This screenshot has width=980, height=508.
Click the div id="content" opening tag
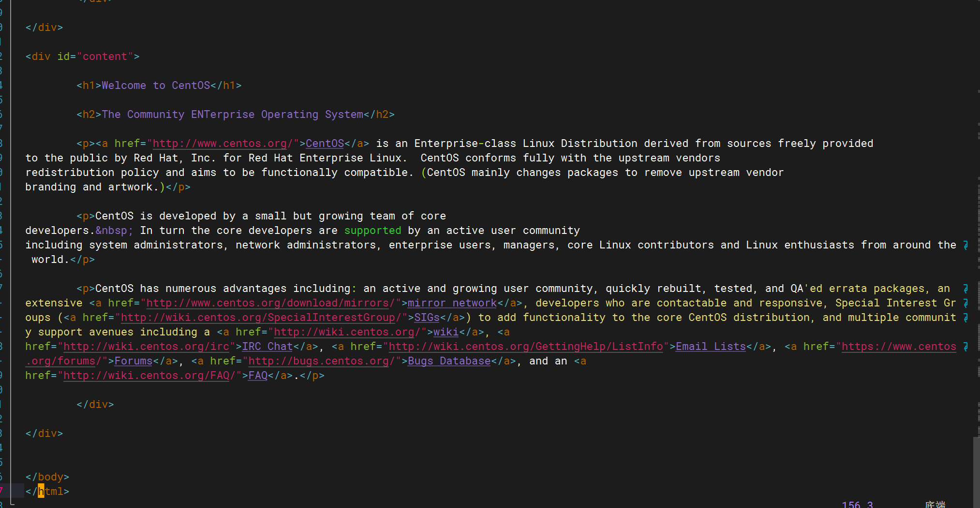click(x=82, y=57)
